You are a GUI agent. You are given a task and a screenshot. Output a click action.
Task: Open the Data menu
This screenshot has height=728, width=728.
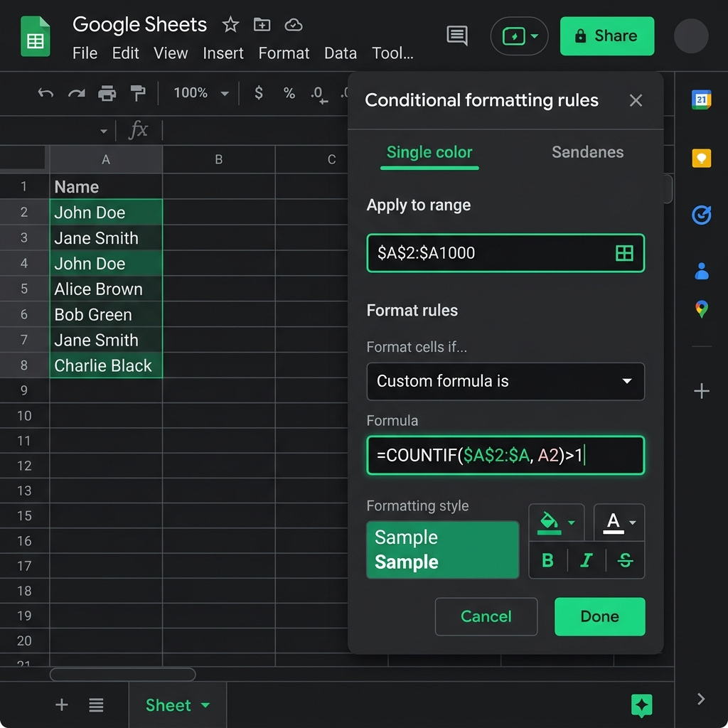click(x=341, y=53)
